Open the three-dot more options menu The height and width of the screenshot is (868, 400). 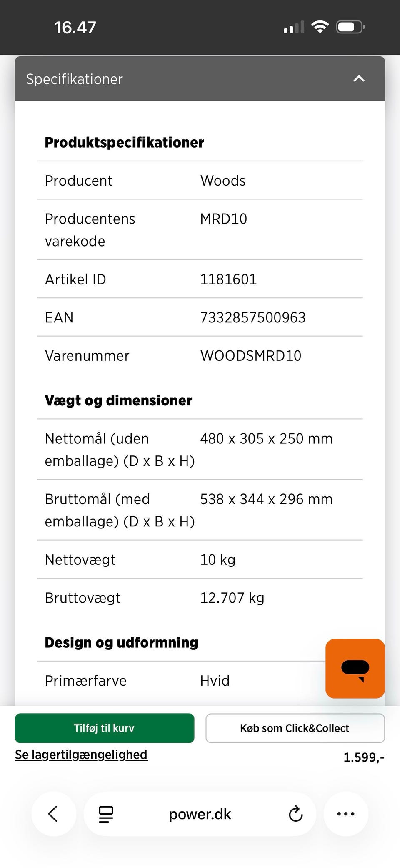coord(346,813)
